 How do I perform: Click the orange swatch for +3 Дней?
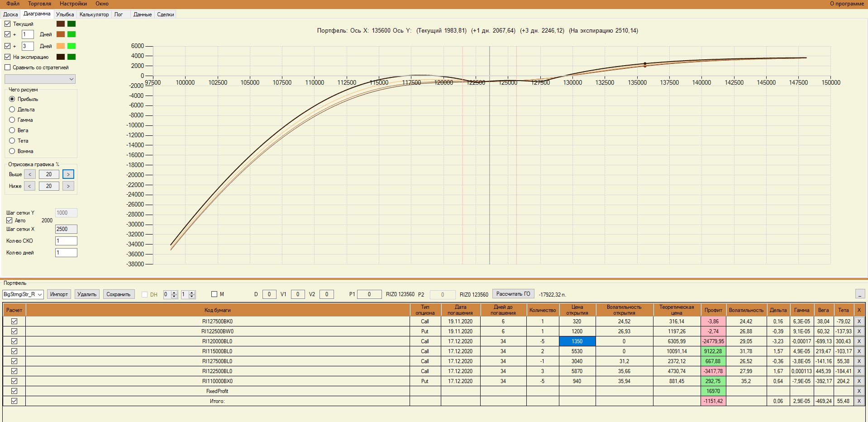pyautogui.click(x=61, y=46)
